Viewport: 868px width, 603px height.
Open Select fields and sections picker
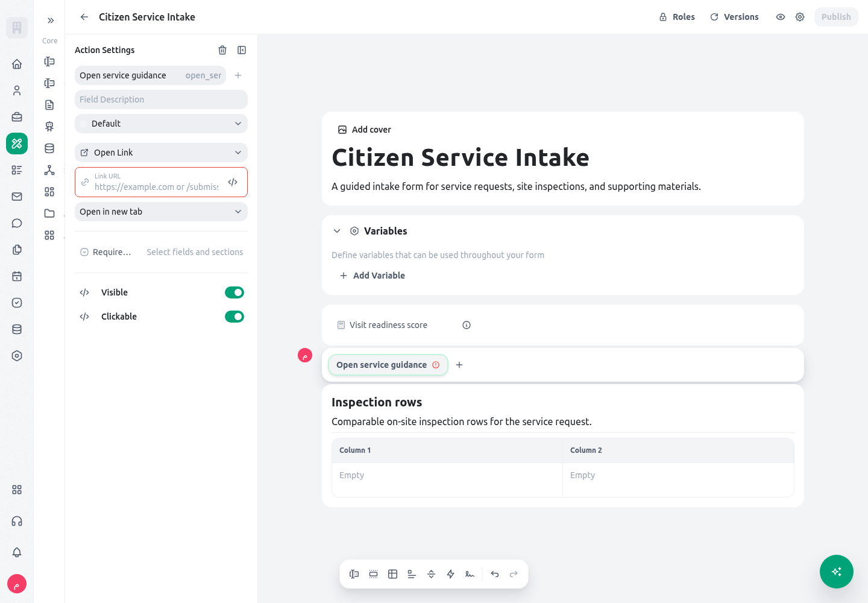click(x=195, y=252)
